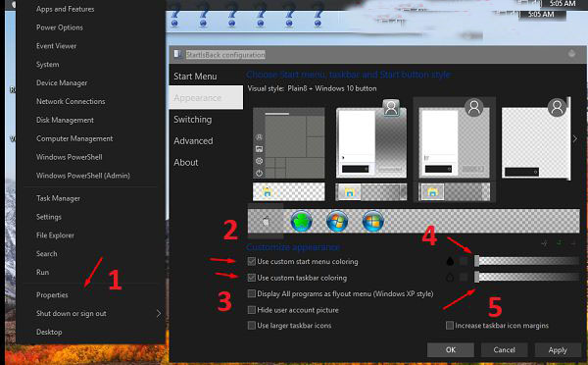The height and width of the screenshot is (365, 588).
Task: Click the droplet icon for taskbar coloring
Action: point(450,278)
